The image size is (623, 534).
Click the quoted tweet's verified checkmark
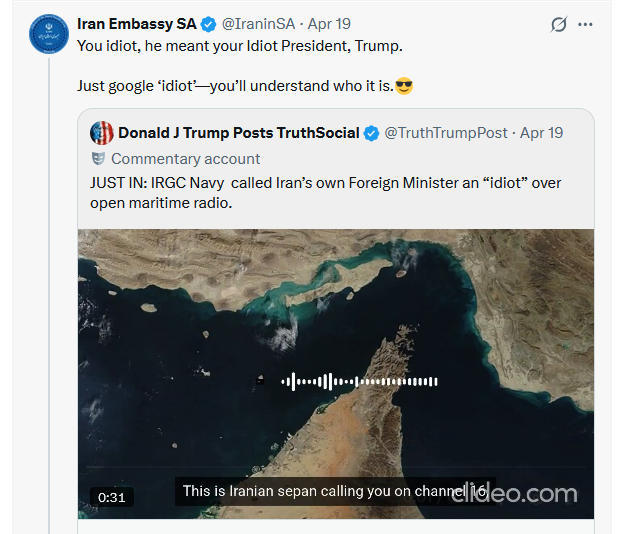point(371,133)
